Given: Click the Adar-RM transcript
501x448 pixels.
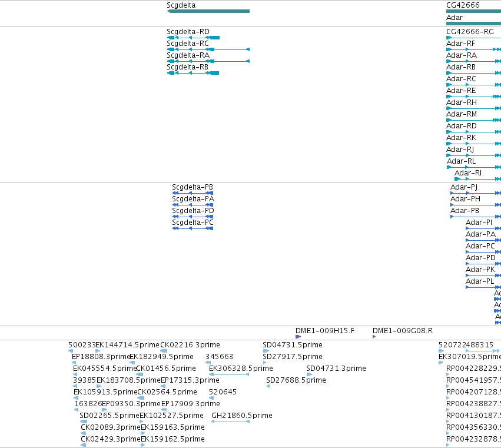Looking at the screenshot, I should coord(462,114).
